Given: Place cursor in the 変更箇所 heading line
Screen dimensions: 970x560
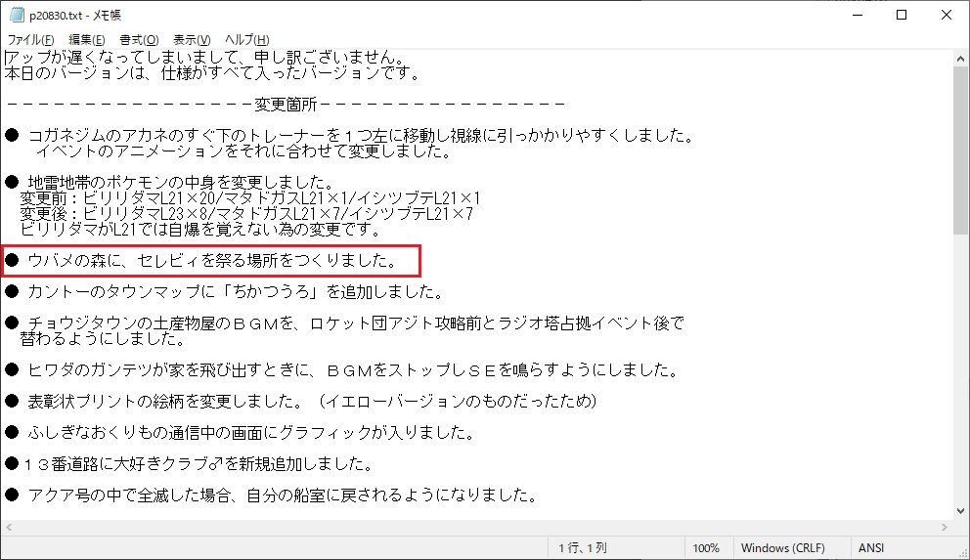Looking at the screenshot, I should pyautogui.click(x=284, y=103).
